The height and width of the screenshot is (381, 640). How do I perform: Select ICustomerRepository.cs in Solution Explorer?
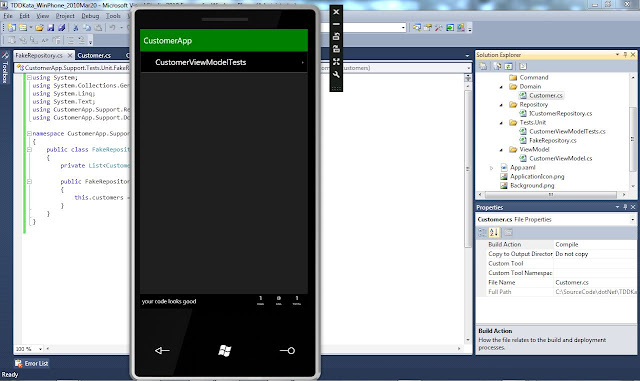(x=560, y=114)
